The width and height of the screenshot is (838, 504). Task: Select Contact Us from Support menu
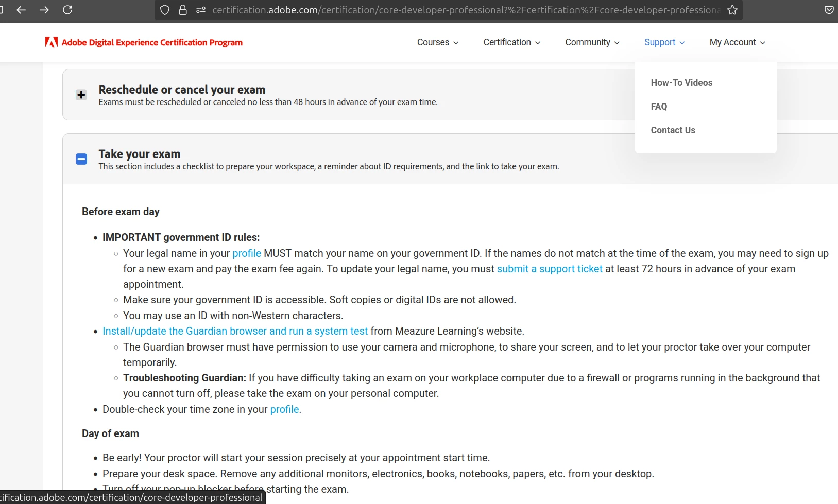pos(673,130)
